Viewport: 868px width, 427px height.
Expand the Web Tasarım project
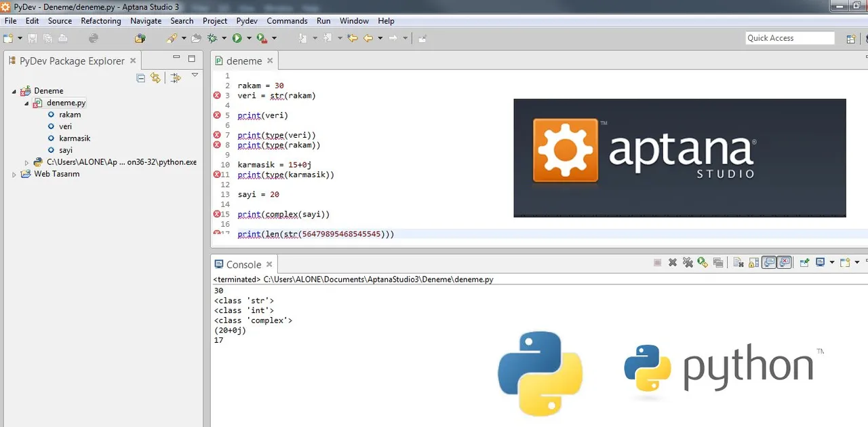coord(15,174)
